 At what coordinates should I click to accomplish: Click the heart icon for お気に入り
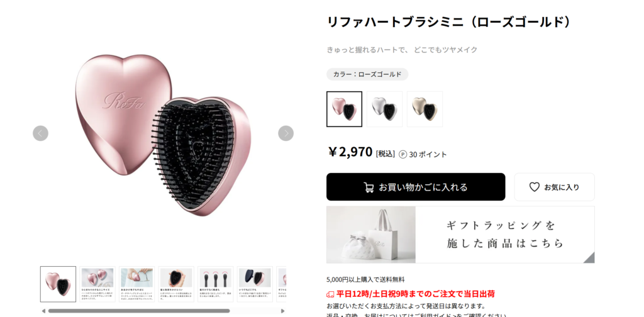(535, 187)
